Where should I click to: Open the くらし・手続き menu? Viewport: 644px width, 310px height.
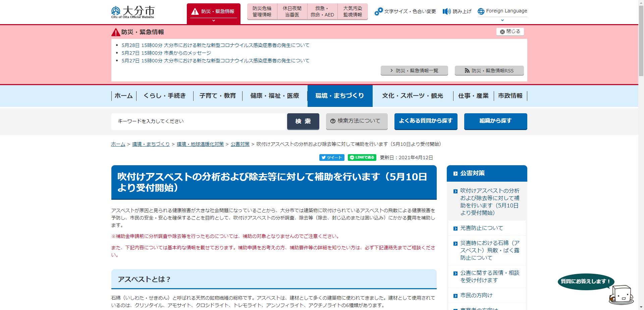click(165, 96)
